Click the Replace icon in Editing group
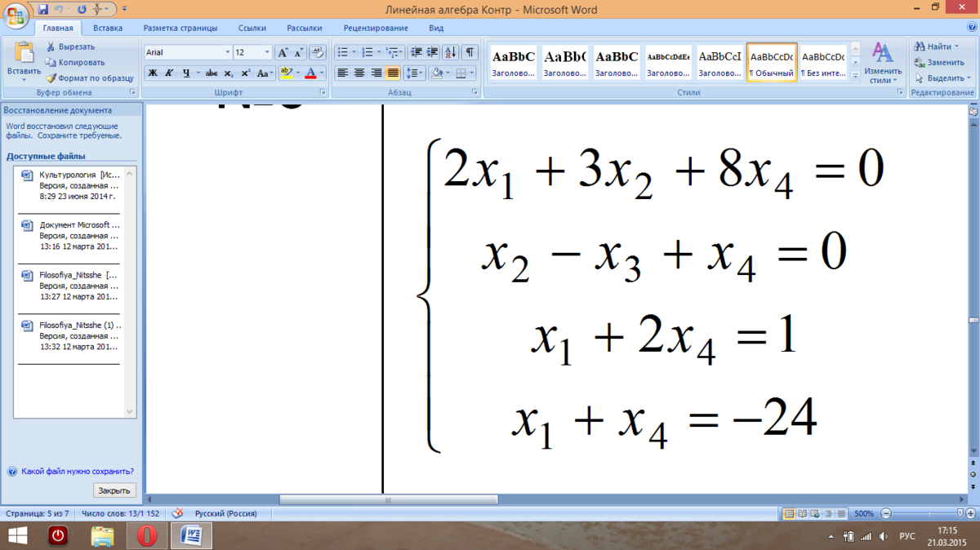980x550 pixels. click(x=920, y=62)
